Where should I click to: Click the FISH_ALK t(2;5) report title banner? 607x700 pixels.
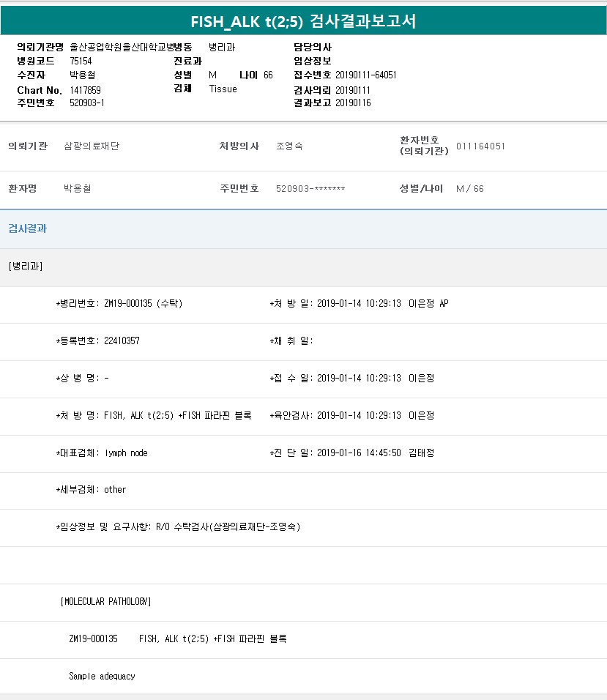303,21
